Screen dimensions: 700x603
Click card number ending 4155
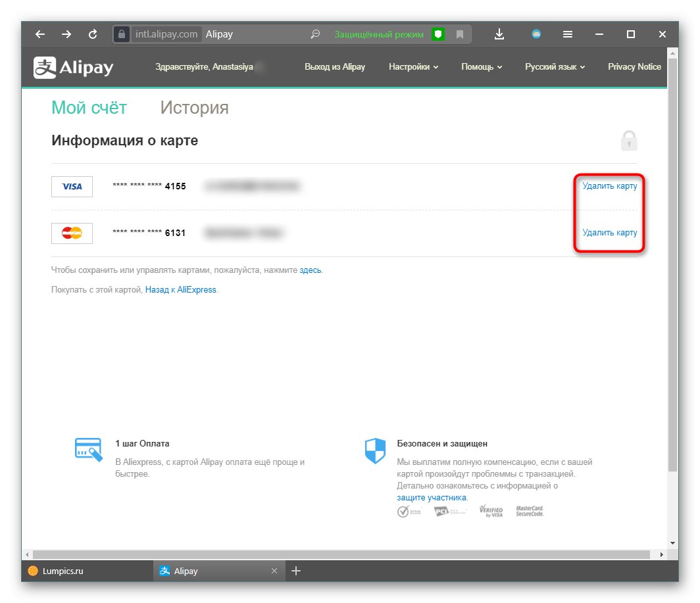tap(149, 186)
